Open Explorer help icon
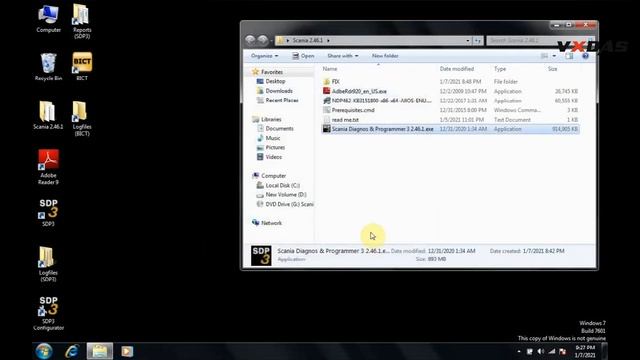This screenshot has width=640, height=360. 585,56
